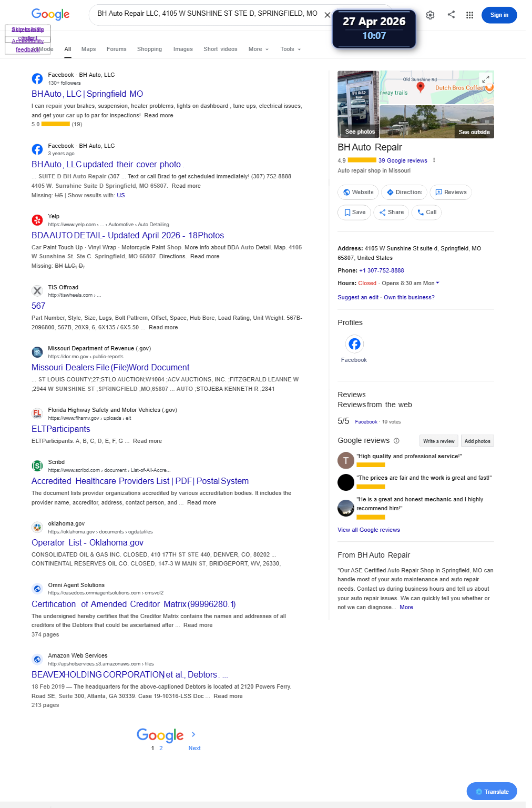The image size is (532, 808).
Task: Open the Facebook profile icon in Profiles
Action: pyautogui.click(x=354, y=344)
